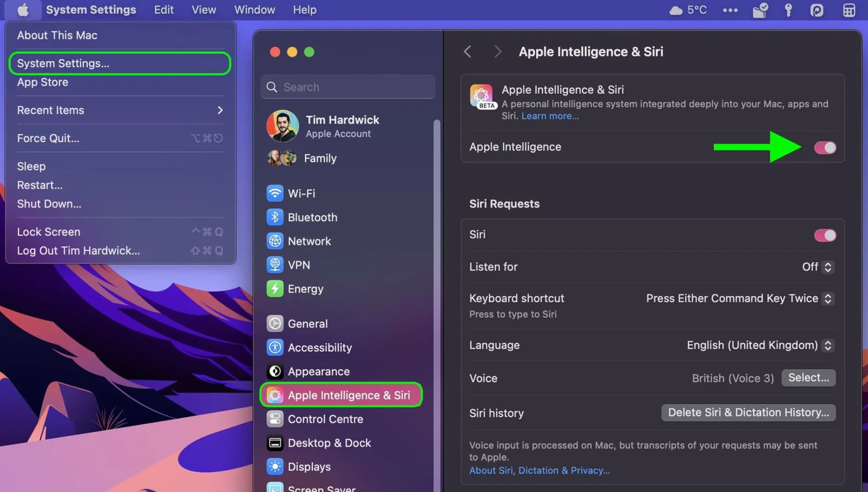The image size is (868, 492).
Task: Open the Window menu
Action: (254, 9)
